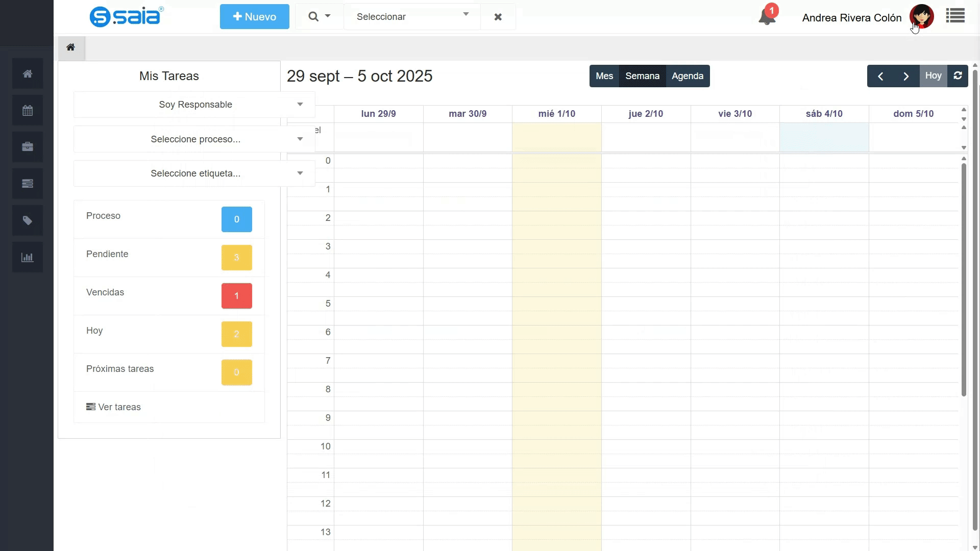This screenshot has height=551, width=980.
Task: Open the Ver tareas link
Action: click(113, 407)
